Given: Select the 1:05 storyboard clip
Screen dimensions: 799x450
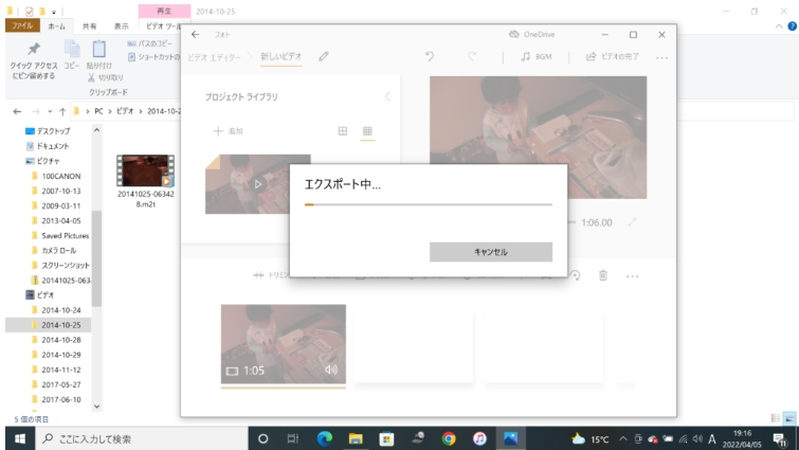Looking at the screenshot, I should tap(283, 344).
